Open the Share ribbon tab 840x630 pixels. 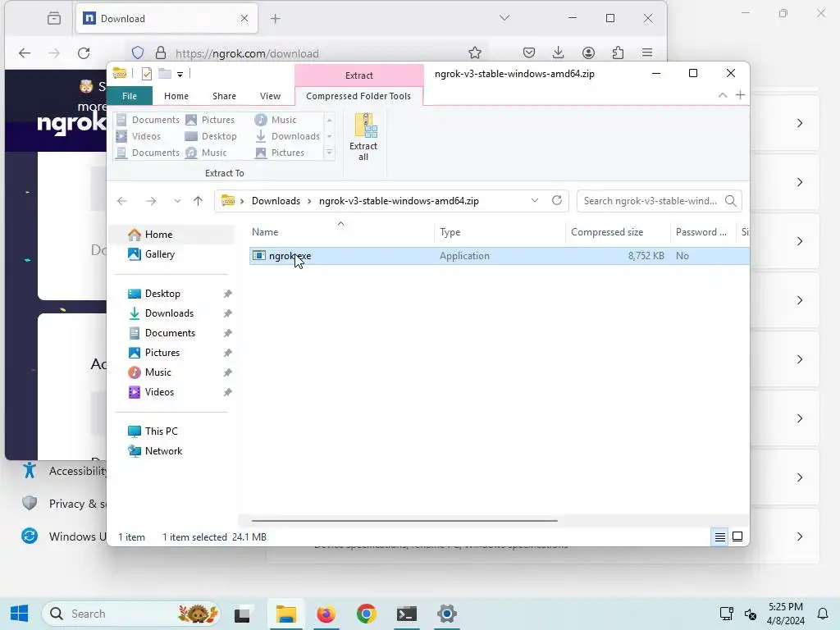(224, 96)
